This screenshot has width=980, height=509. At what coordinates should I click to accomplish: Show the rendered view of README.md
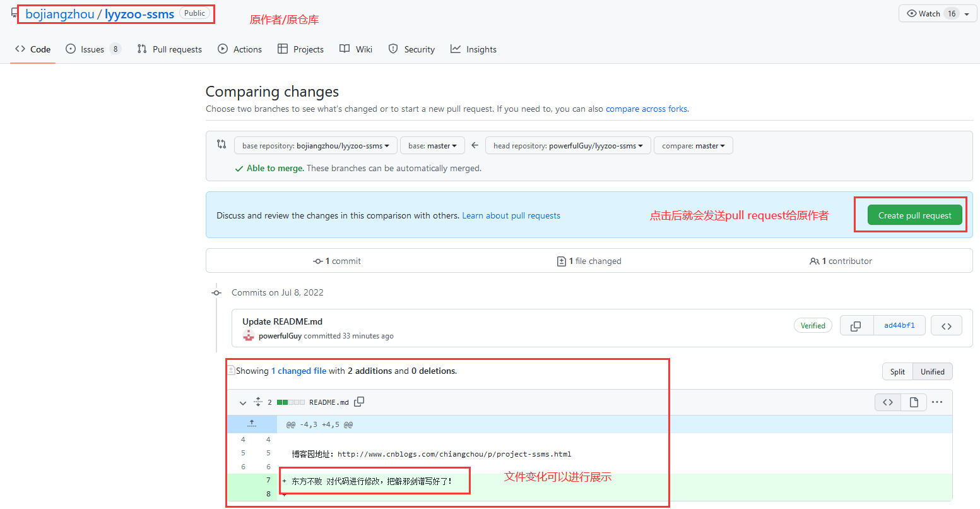click(x=913, y=402)
